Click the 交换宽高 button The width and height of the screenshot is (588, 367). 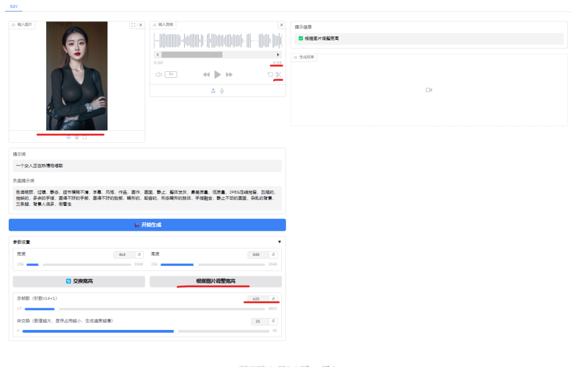[x=79, y=281]
